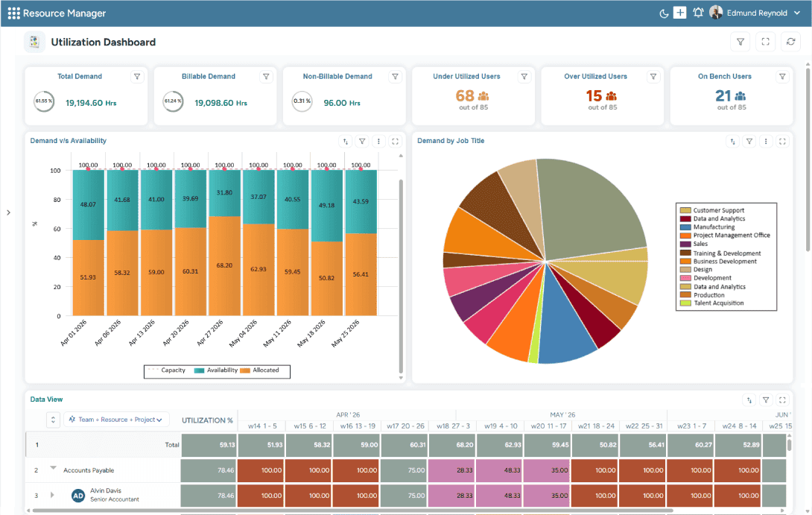Viewport: 812px width, 515px height.
Task: Click Accounts Payable w18 cell 28.33
Action: (452, 470)
